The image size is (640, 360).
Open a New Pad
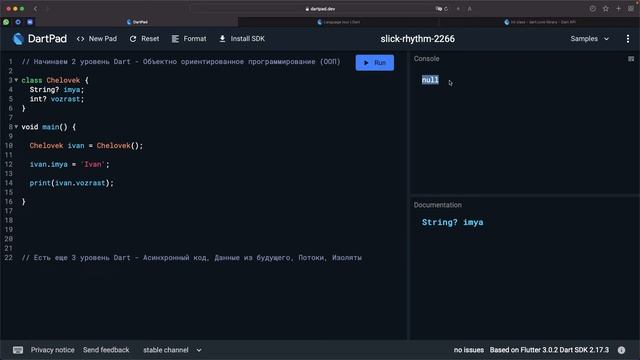click(x=97, y=39)
